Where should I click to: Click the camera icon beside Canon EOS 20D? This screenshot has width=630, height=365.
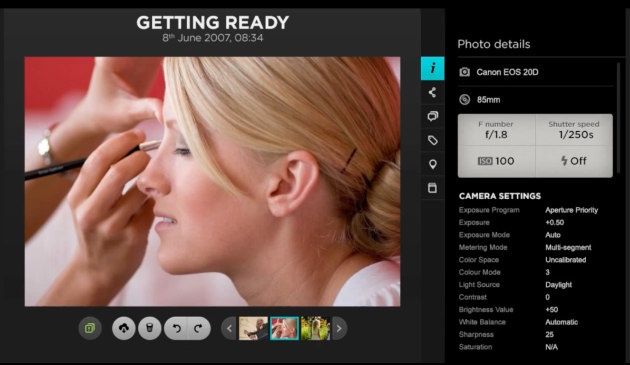click(x=464, y=72)
